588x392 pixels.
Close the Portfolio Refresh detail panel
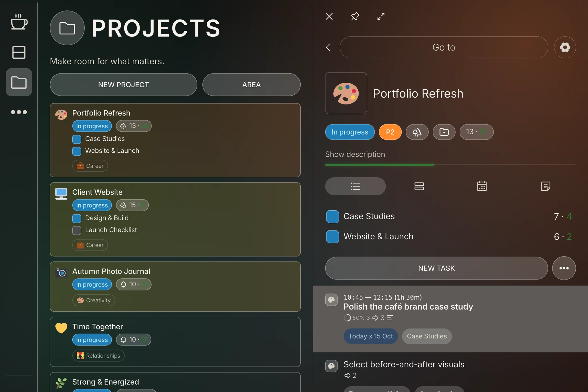pyautogui.click(x=329, y=16)
